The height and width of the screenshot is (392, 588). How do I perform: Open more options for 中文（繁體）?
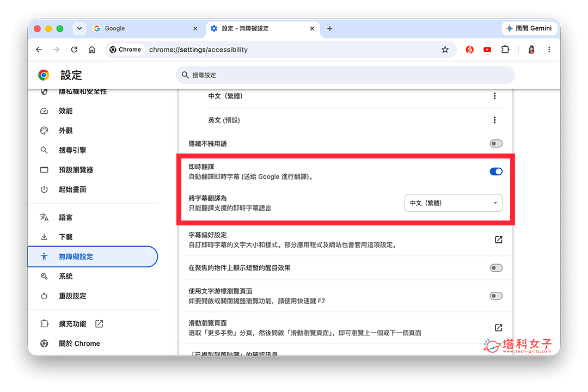[494, 96]
